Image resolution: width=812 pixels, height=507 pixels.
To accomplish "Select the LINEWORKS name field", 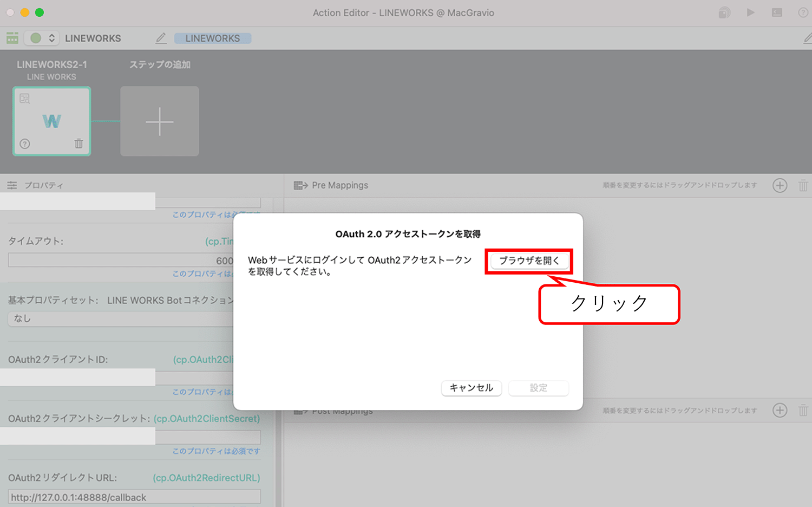I will pyautogui.click(x=213, y=38).
